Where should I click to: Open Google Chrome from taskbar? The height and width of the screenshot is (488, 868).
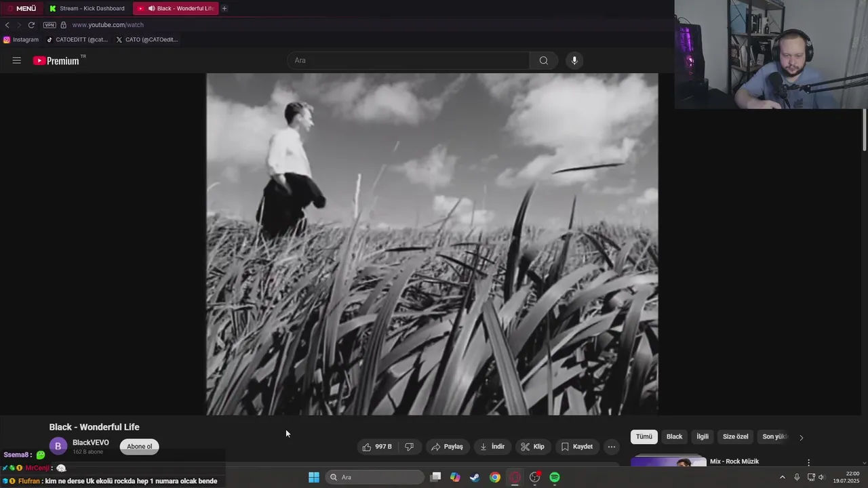click(495, 477)
